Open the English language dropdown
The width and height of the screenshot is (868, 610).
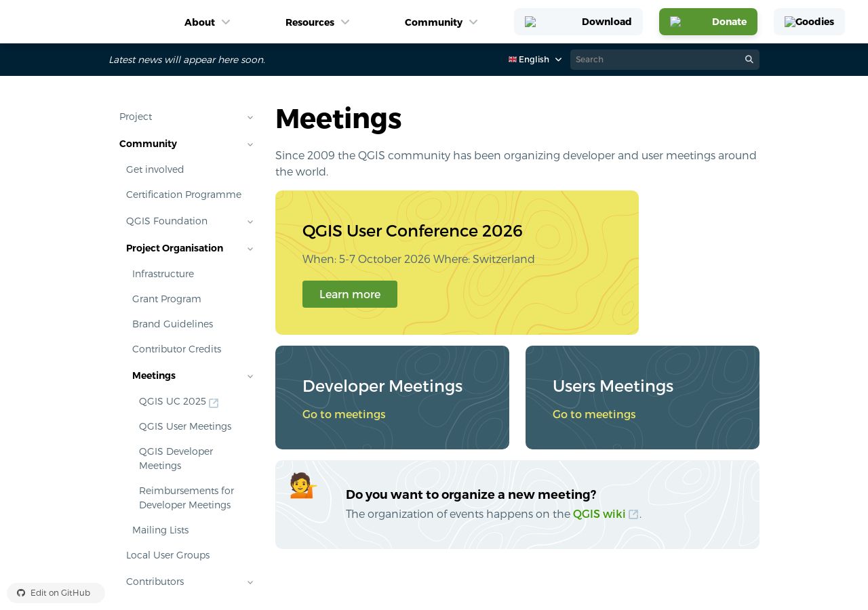pos(535,60)
